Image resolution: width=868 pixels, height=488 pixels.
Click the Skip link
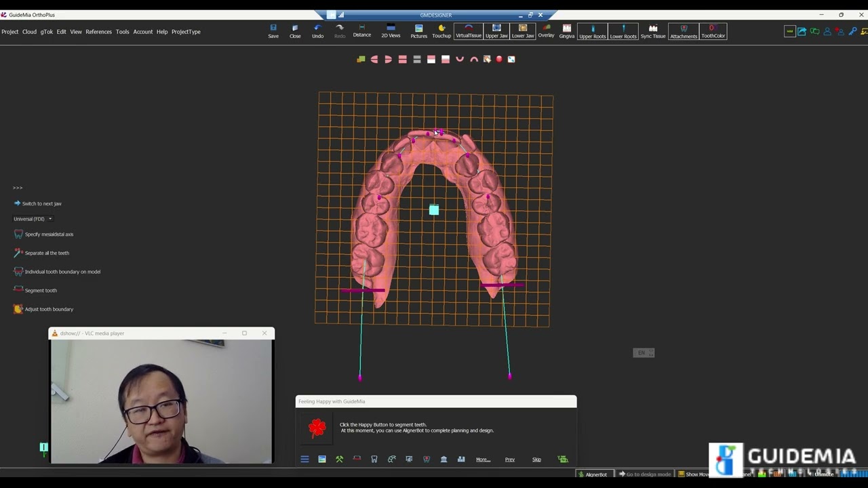coord(536,460)
